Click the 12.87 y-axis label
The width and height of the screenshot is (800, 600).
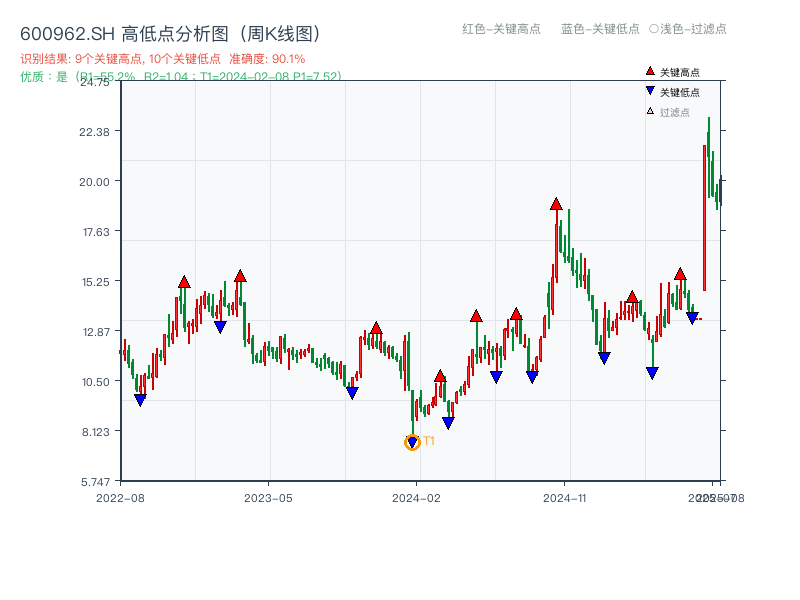[96, 332]
